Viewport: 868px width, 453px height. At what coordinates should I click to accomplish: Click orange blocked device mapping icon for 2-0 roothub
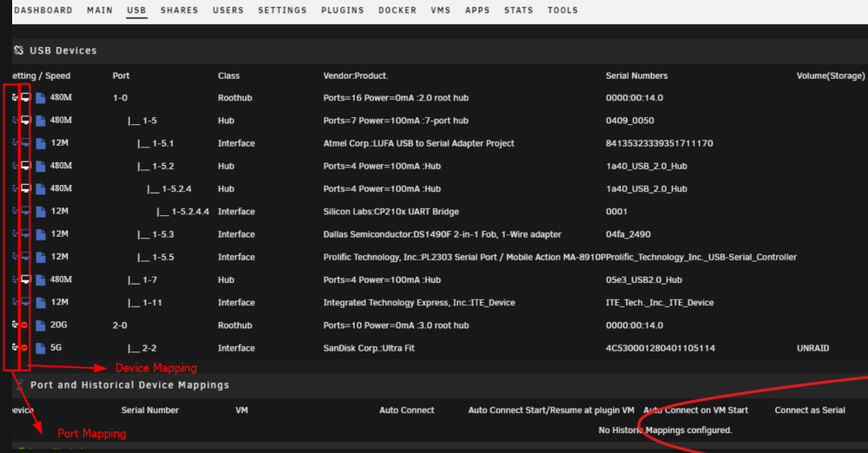coord(24,325)
